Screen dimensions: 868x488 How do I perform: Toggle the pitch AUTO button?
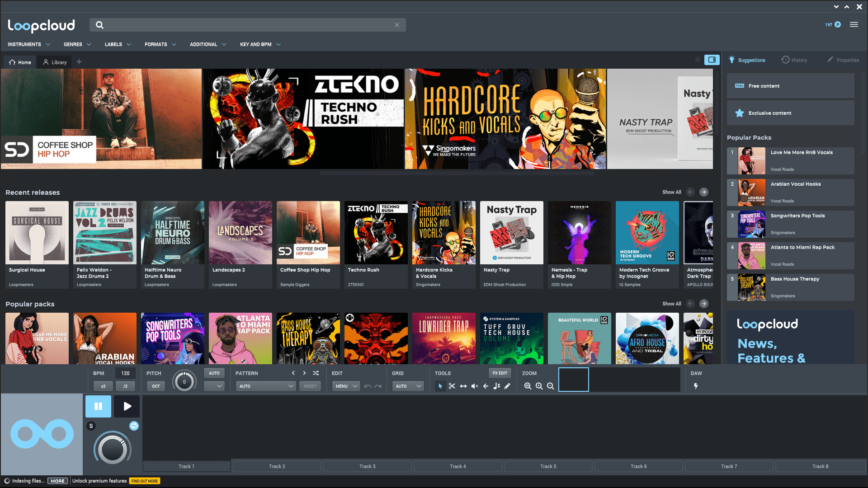[214, 373]
